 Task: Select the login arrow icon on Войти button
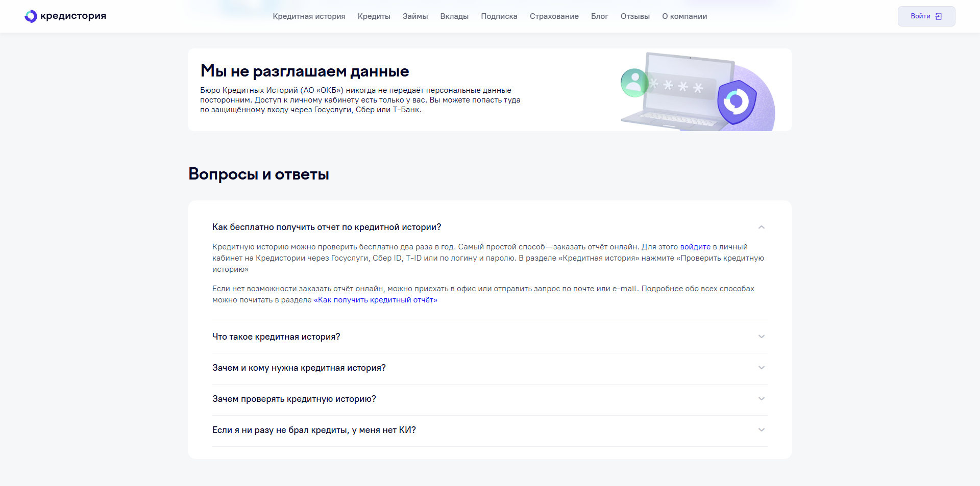coord(938,16)
